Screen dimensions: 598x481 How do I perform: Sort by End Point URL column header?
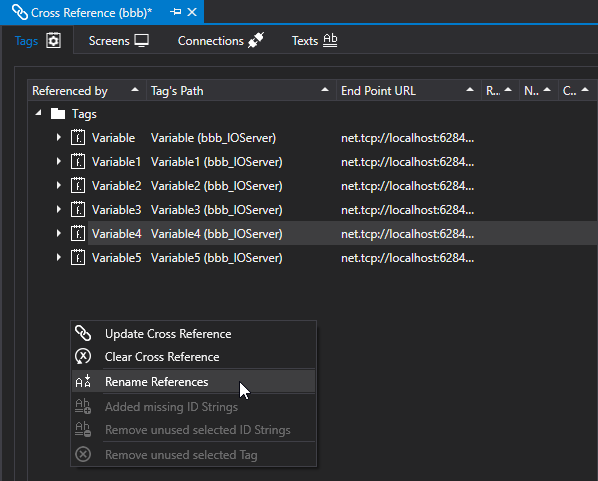pos(408,90)
